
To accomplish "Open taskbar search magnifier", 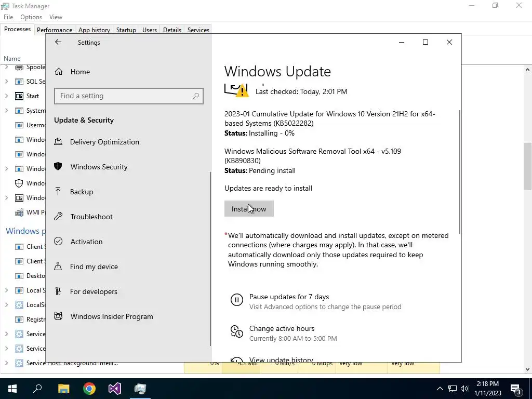I will [37, 389].
